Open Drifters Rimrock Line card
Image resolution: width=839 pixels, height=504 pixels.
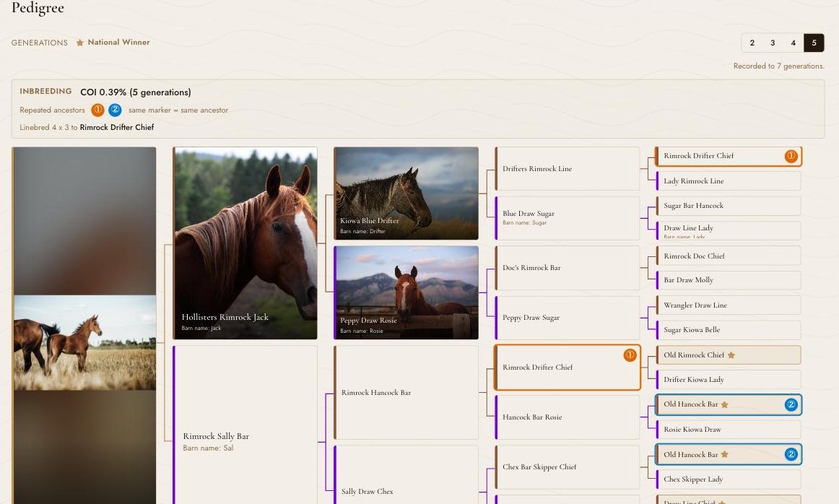568,168
